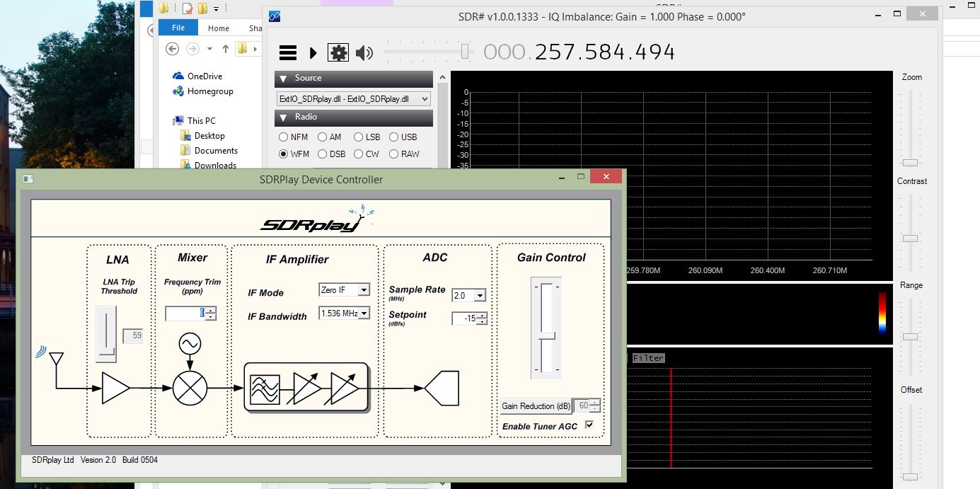The image size is (980, 489).
Task: Select AM demodulation mode
Action: [329, 137]
